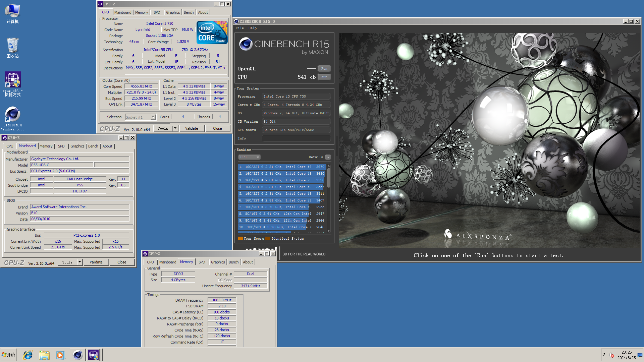Click the Aixsponza render preview image

(x=489, y=140)
